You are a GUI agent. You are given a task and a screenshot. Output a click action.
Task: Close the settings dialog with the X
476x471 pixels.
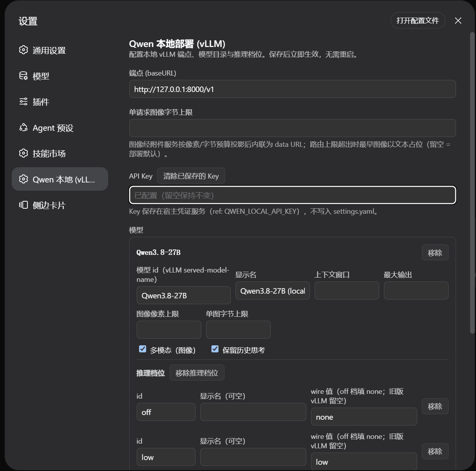pyautogui.click(x=458, y=21)
